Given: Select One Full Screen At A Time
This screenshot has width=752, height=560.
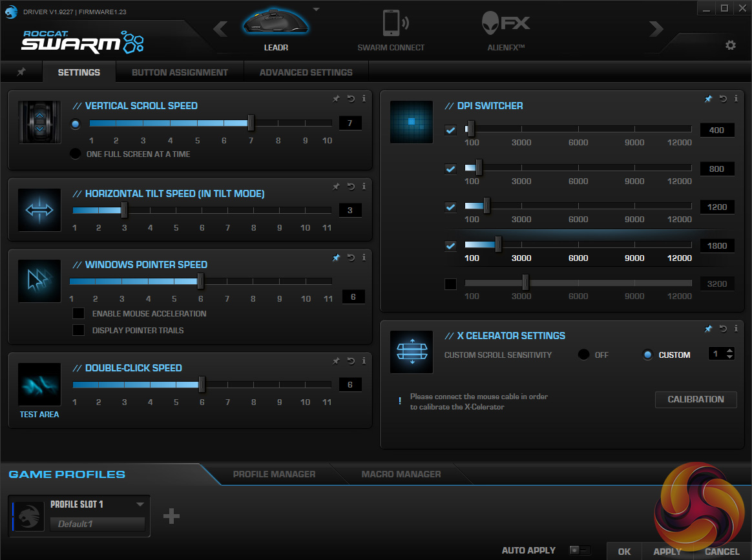Looking at the screenshot, I should coord(76,154).
